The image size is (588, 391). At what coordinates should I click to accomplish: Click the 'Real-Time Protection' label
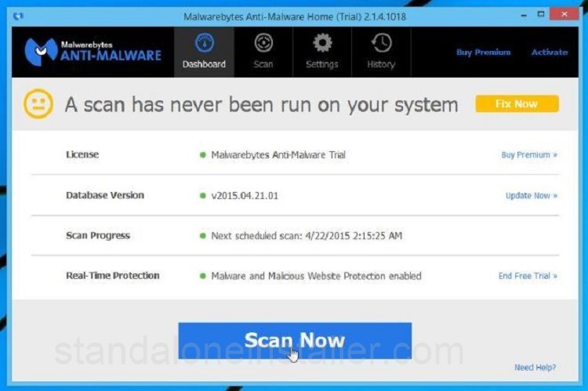pos(112,276)
